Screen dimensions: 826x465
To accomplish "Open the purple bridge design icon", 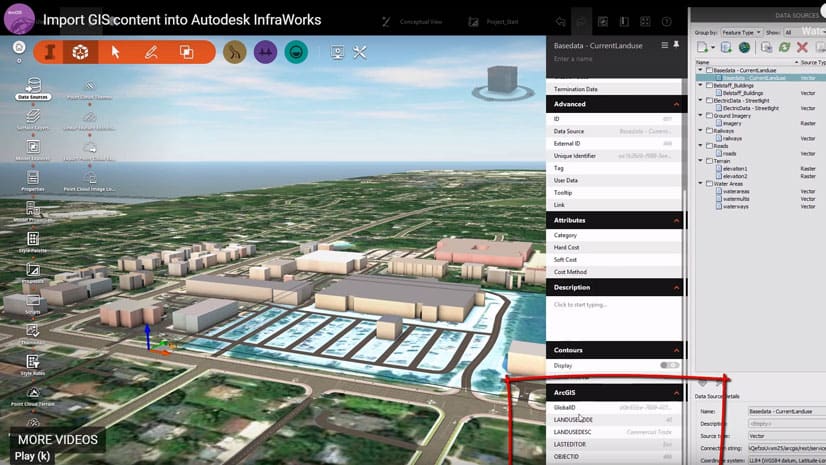I will [266, 52].
